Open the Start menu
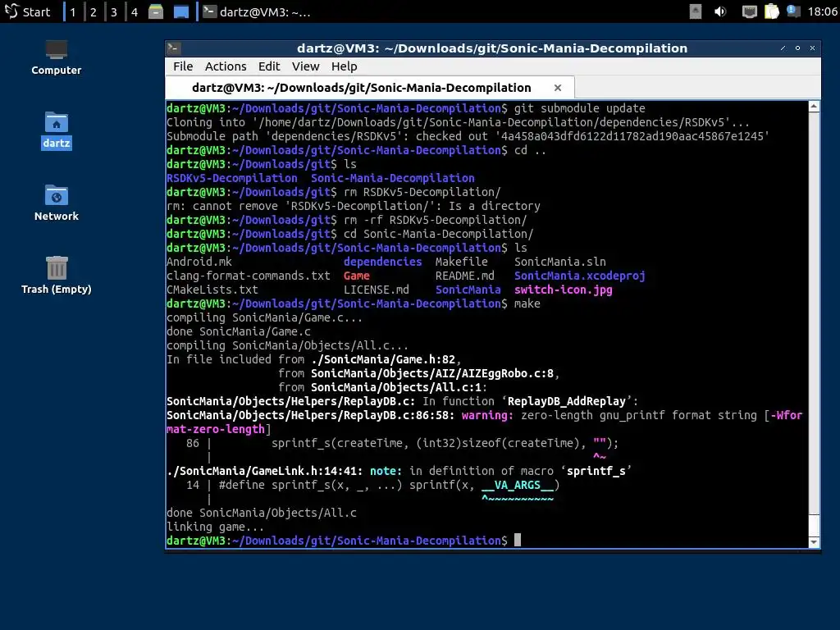Screen dimensions: 840x630 point(27,11)
